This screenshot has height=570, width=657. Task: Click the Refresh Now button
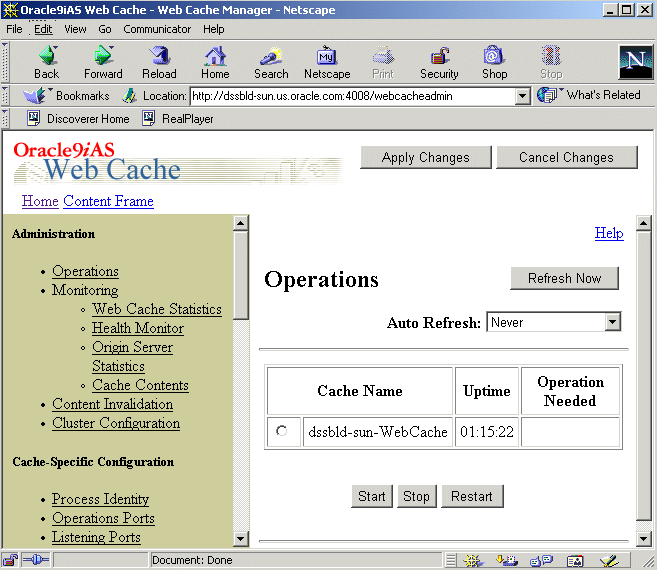564,278
